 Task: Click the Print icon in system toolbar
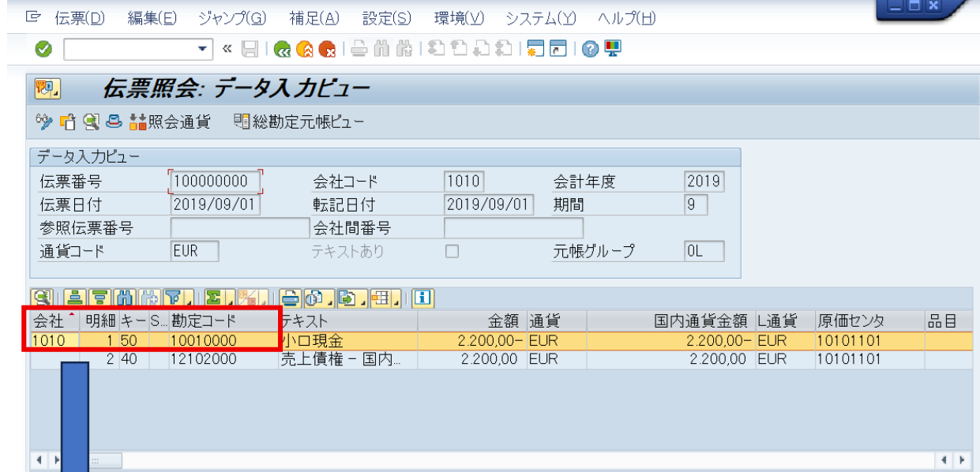click(359, 49)
